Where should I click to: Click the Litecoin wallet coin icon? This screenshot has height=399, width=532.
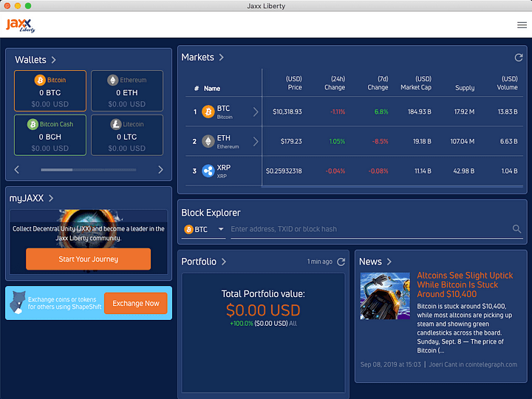(x=116, y=124)
